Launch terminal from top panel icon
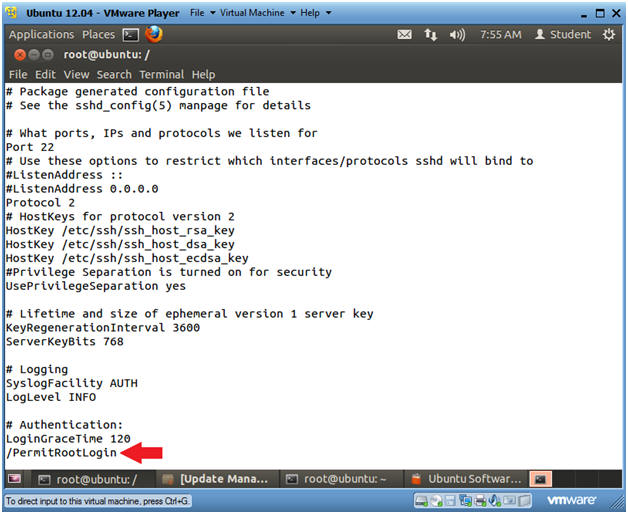 point(131,35)
